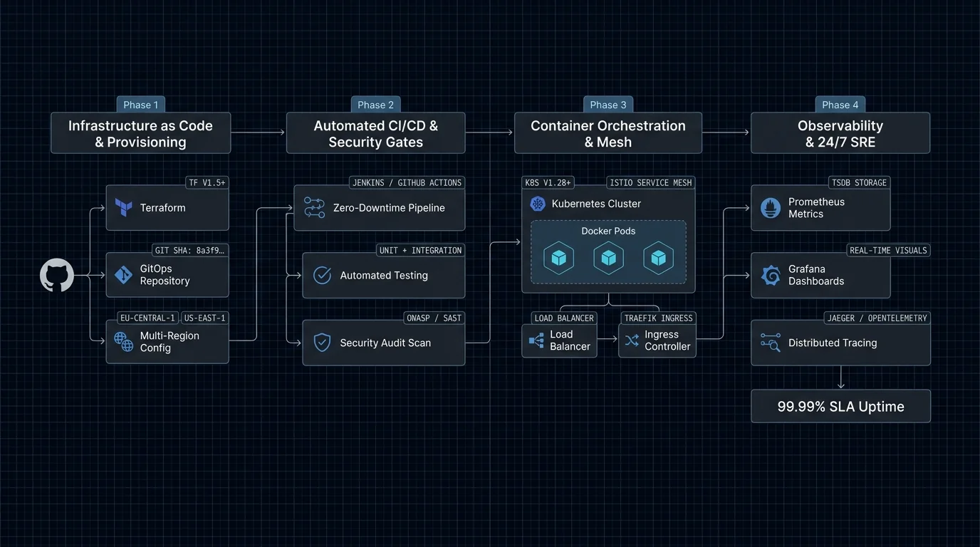Screen dimensions: 980x547
Task: Click the Automated Testing checkmark circle icon
Action: (x=322, y=276)
